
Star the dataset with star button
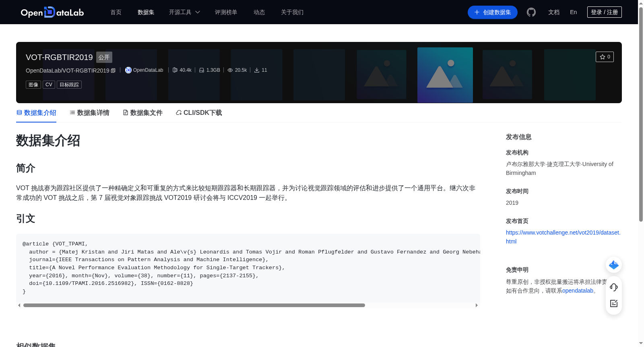[x=605, y=57]
